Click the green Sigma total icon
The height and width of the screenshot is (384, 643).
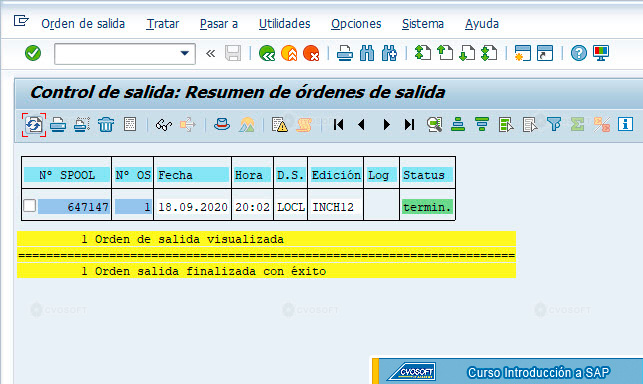point(577,124)
